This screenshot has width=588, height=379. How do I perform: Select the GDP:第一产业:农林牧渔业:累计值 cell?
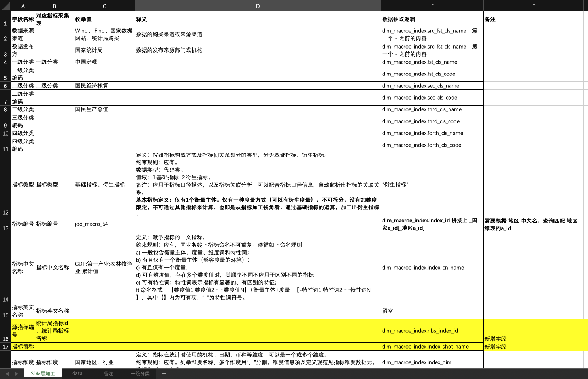tap(104, 268)
